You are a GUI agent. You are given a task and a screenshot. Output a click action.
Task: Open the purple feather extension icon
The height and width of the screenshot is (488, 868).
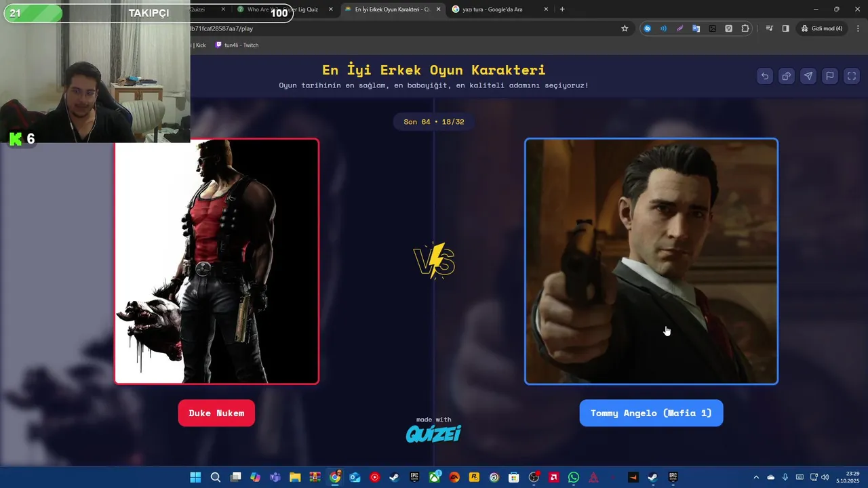coord(679,28)
